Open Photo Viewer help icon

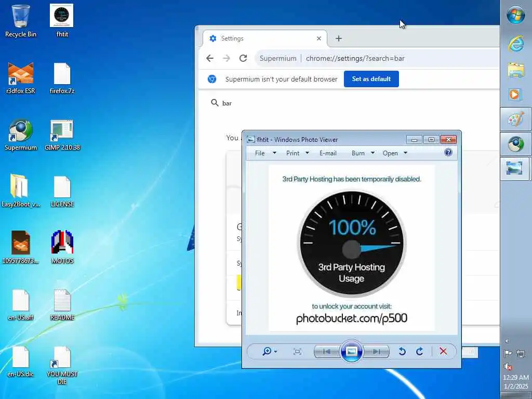tap(448, 152)
